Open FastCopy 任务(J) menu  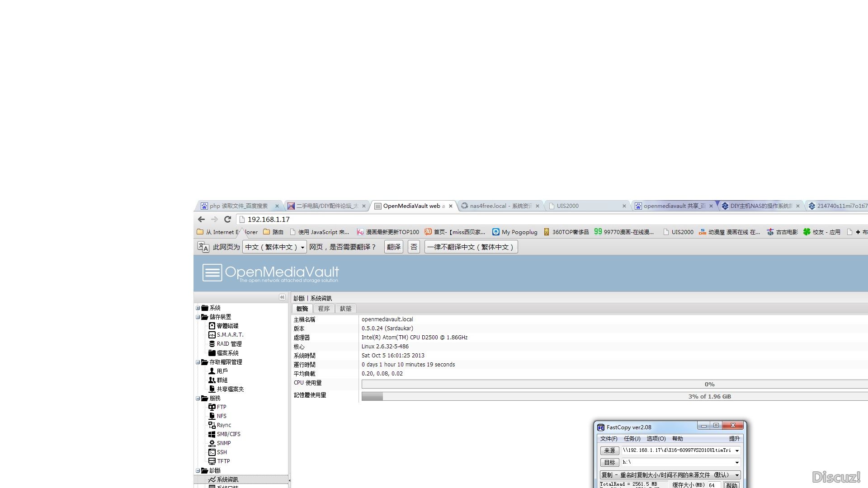632,439
